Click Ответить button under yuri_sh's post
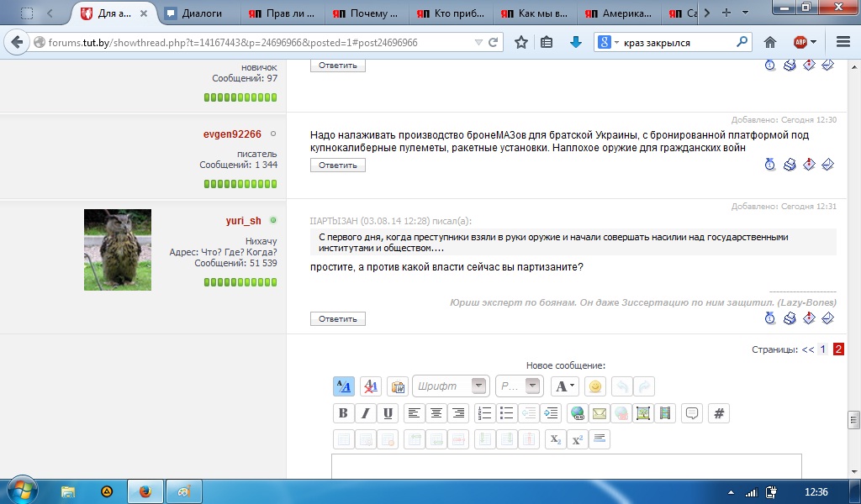Viewport: 861px width, 504px height. tap(338, 319)
